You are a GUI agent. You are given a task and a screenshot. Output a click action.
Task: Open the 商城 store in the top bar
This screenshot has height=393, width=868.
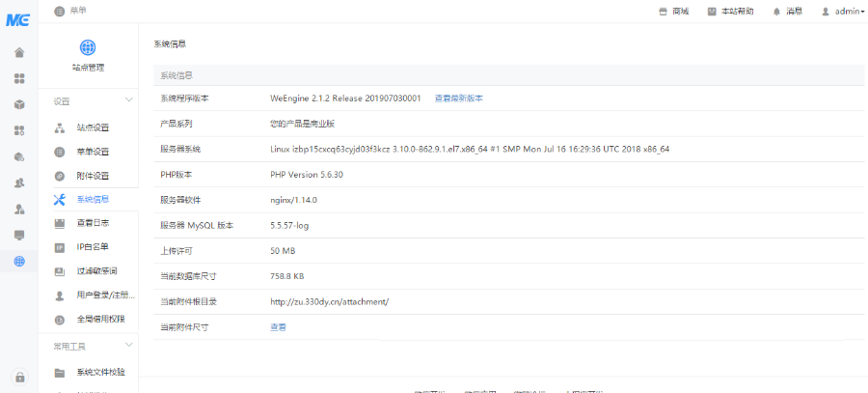[673, 12]
